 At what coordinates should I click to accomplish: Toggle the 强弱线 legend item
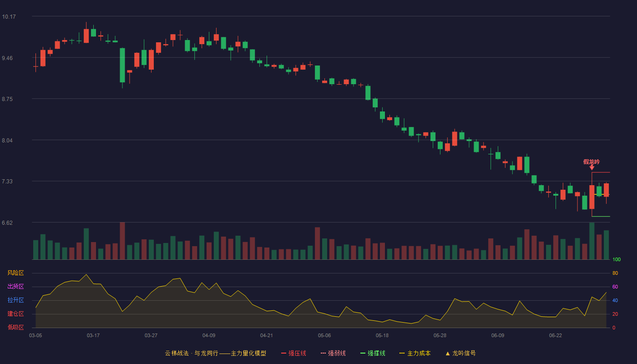[x=333, y=353]
